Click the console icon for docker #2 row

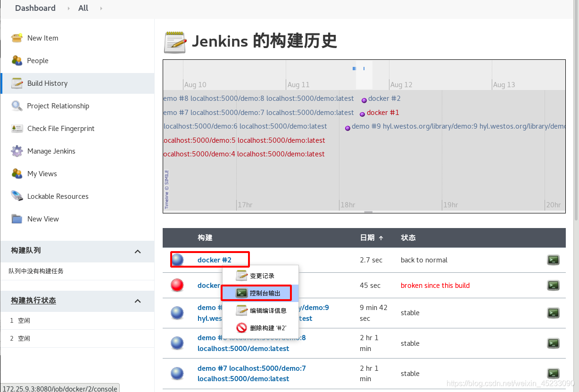[x=553, y=260]
